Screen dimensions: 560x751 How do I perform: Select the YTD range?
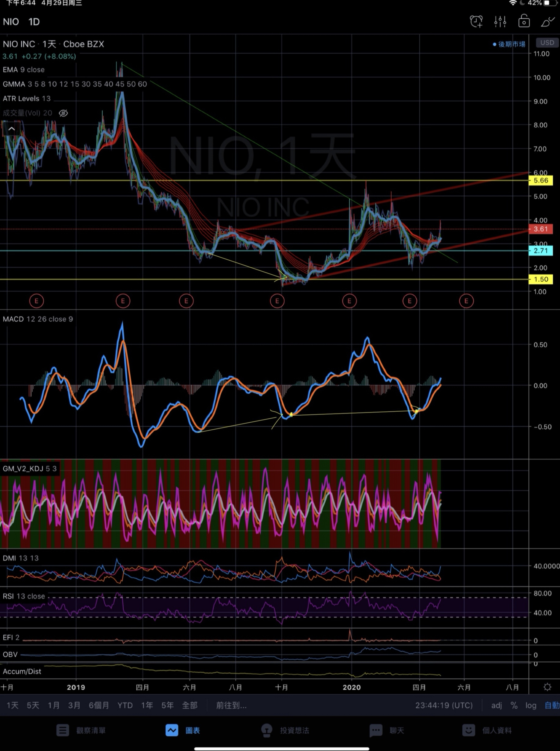point(125,706)
